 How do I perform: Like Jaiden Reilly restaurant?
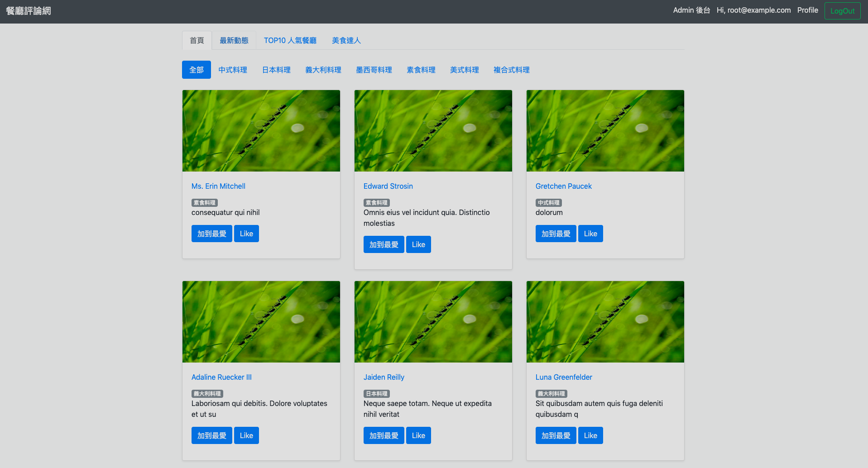(x=418, y=435)
